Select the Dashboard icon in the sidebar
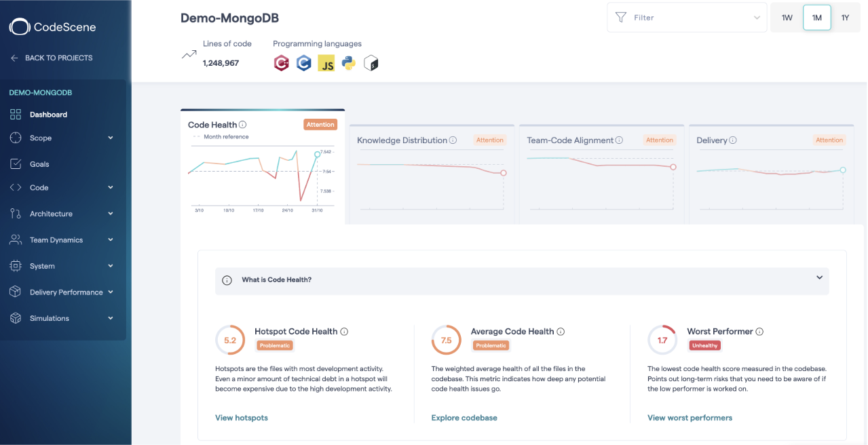This screenshot has height=445, width=868. [x=14, y=114]
